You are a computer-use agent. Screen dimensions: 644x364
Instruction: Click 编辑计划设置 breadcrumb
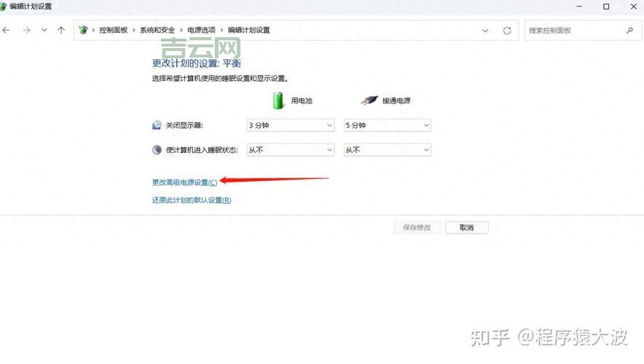point(249,31)
